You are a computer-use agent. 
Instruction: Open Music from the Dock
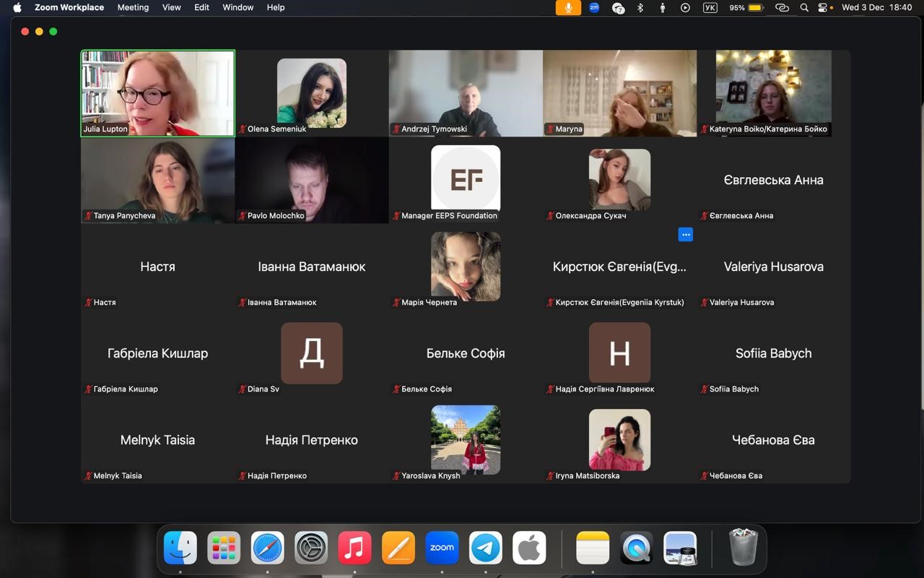[x=354, y=549]
